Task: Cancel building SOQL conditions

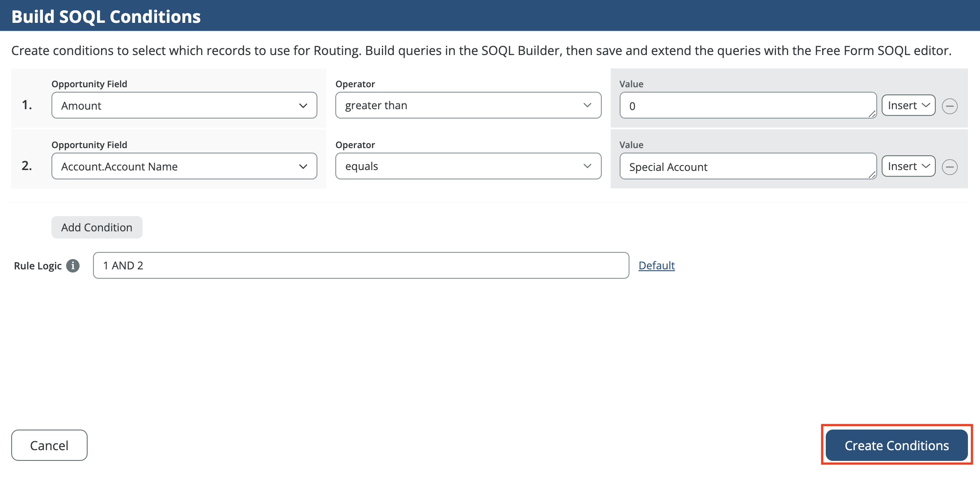Action: (x=49, y=445)
